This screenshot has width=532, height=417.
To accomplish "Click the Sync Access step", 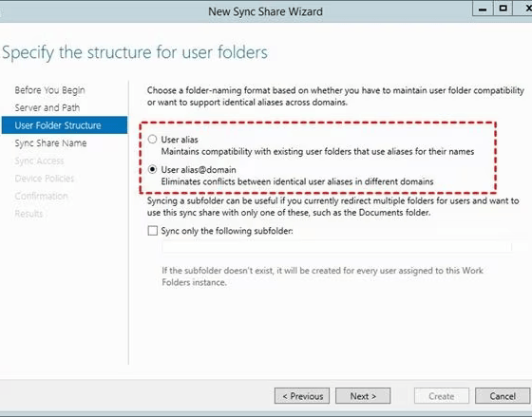I will (x=39, y=161).
